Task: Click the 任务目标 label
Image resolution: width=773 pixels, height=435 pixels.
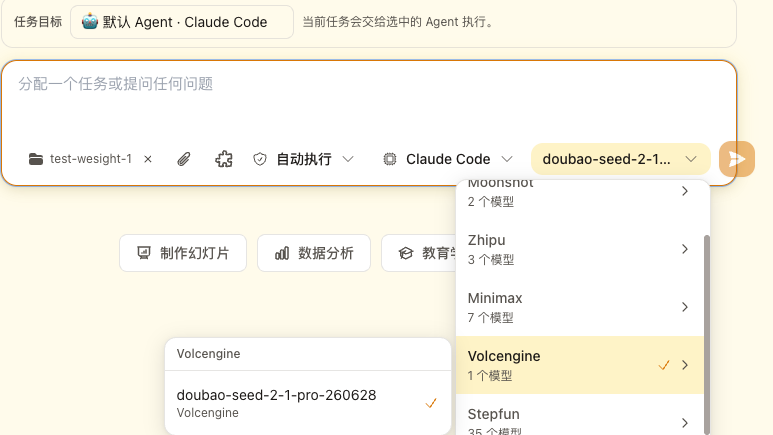Action: click(x=38, y=22)
